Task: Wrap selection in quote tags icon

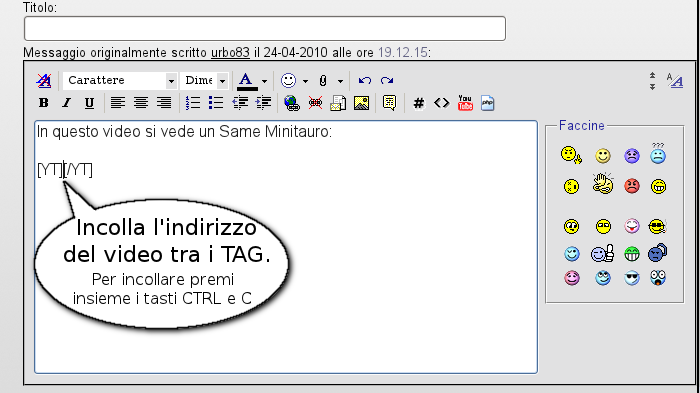Action: [x=389, y=103]
